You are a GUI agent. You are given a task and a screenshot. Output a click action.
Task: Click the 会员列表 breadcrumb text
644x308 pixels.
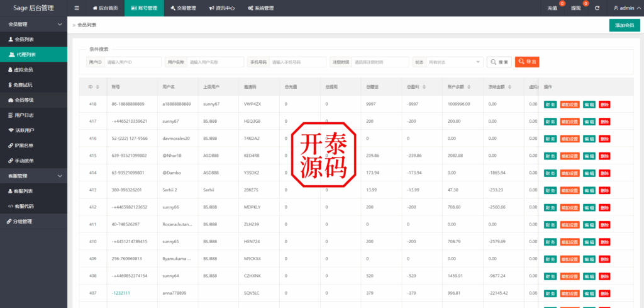pos(87,25)
